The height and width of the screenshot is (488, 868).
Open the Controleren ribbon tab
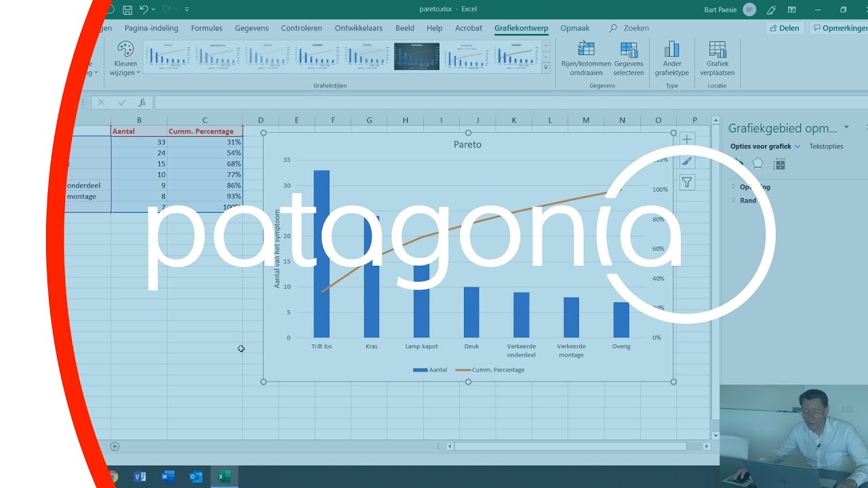pos(302,28)
